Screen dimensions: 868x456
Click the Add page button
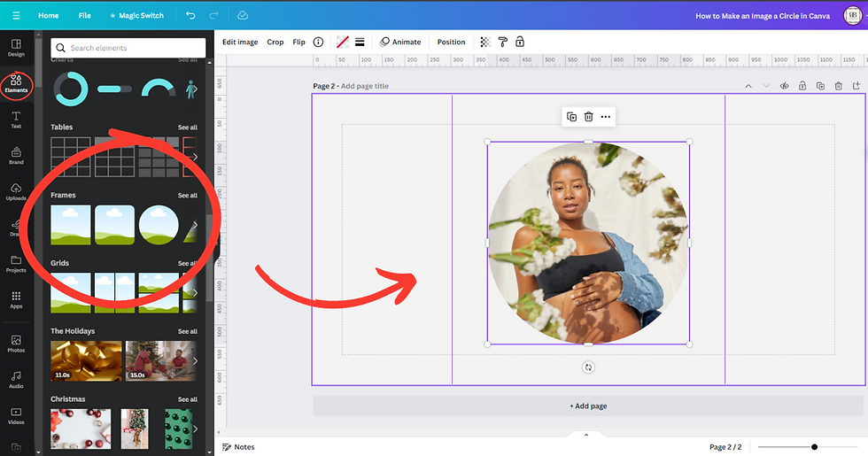click(x=588, y=406)
